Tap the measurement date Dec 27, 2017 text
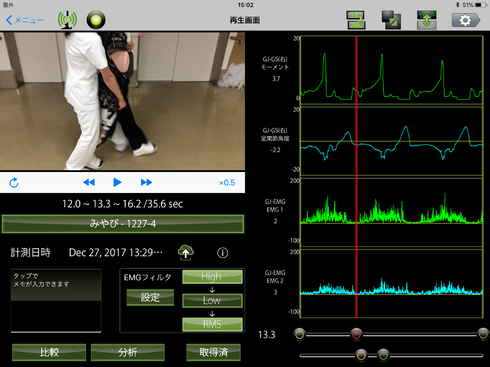 click(x=116, y=253)
